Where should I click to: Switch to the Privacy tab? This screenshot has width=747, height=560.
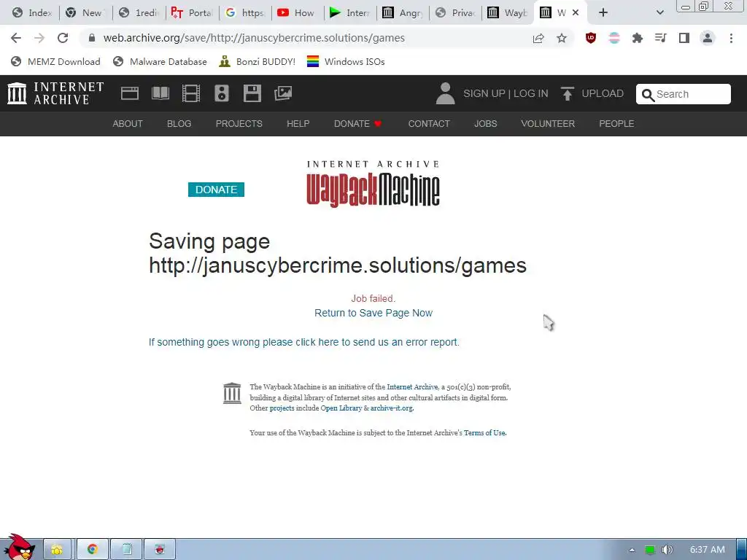(x=456, y=13)
